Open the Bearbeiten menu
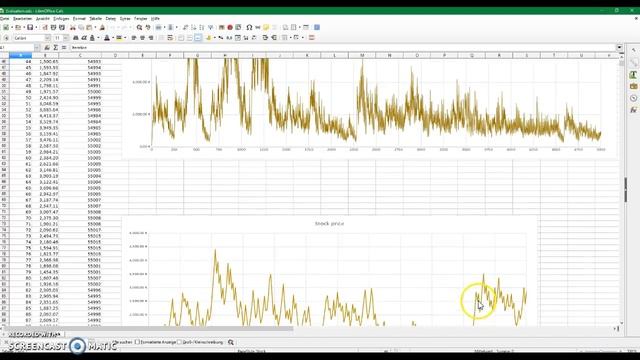The image size is (640, 360). point(22,19)
